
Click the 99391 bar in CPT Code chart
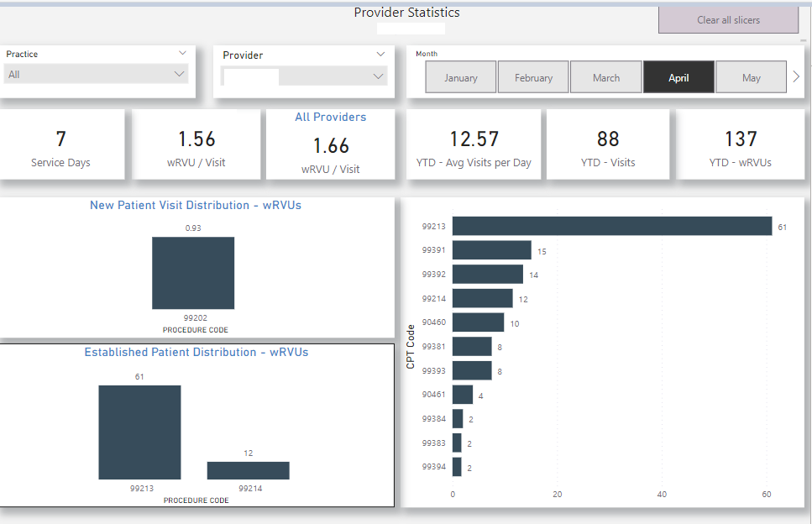492,250
